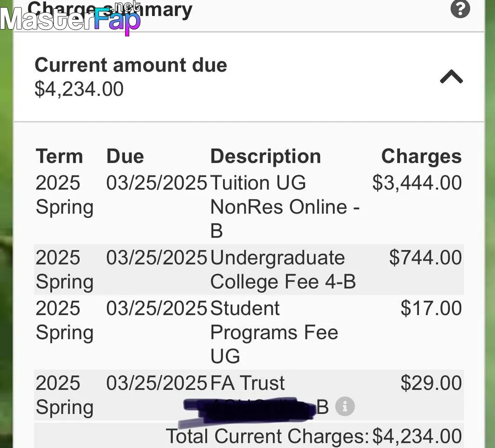Select the Student Programs Fee UG row
Screen dimensions: 495x448
(x=249, y=332)
